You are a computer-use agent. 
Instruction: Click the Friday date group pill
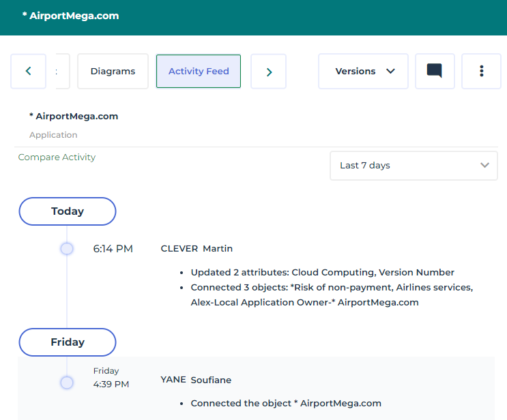[67, 342]
